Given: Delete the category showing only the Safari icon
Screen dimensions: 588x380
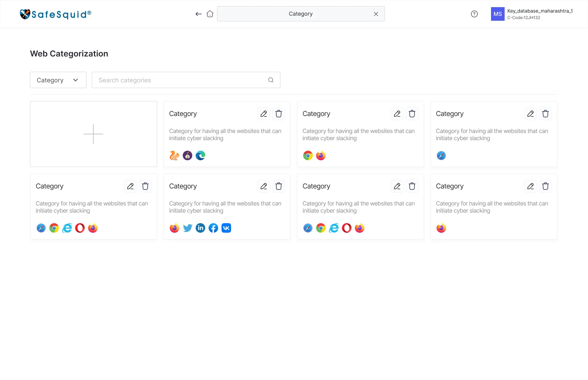Looking at the screenshot, I should (x=545, y=114).
